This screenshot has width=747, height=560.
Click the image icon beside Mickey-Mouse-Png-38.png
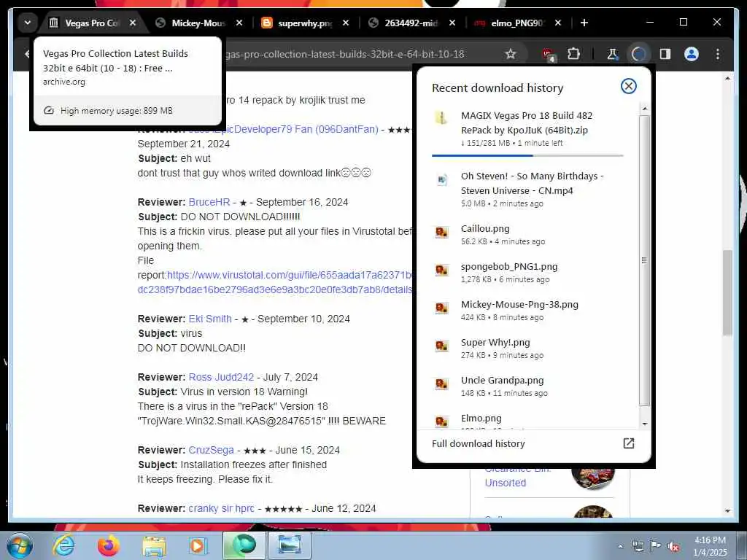click(x=441, y=308)
